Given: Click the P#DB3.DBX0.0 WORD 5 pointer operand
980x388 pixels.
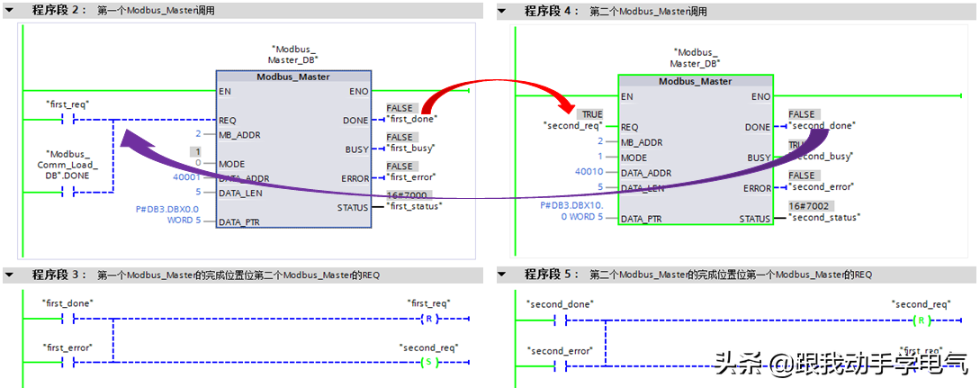Looking at the screenshot, I should [168, 215].
